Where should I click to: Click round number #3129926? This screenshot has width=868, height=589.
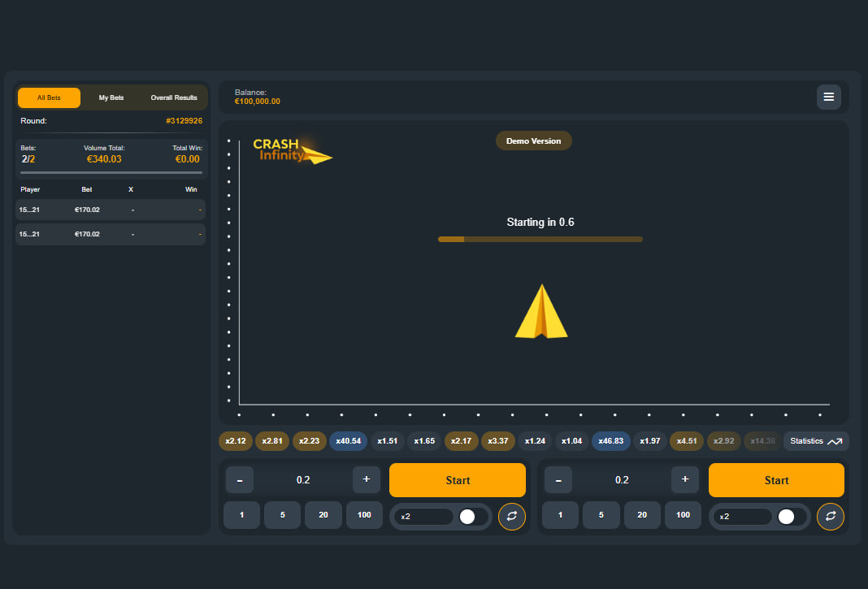(184, 121)
